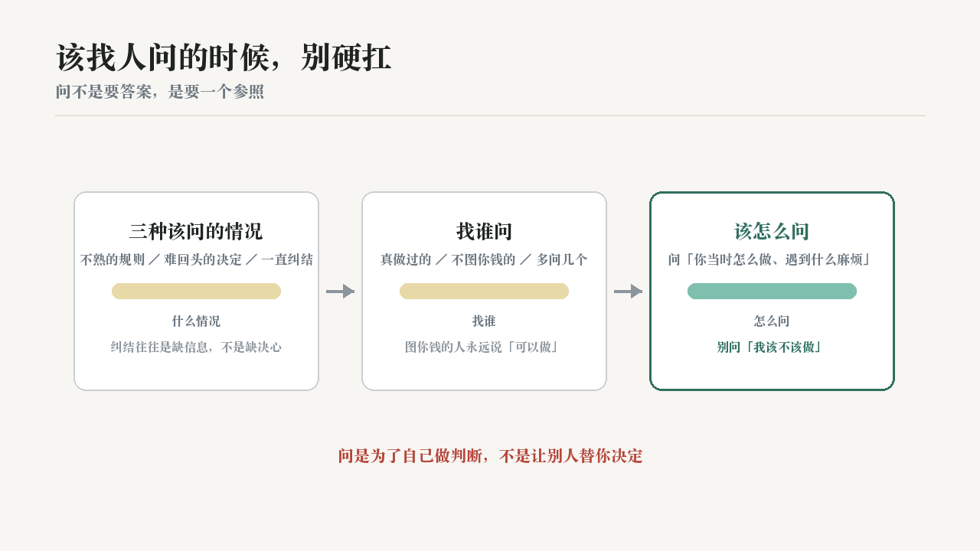Screen dimensions: 980x551
Task: Select the heading 找谁问
Action: [x=484, y=231]
